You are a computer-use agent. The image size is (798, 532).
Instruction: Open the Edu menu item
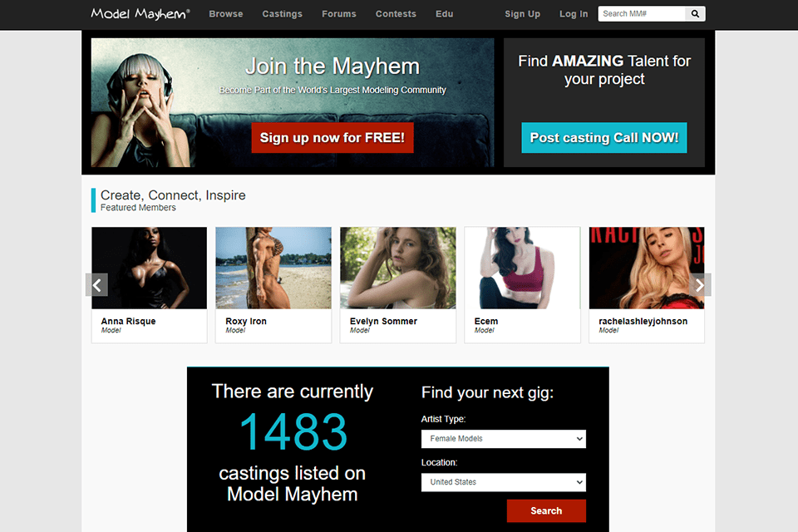[x=444, y=14]
